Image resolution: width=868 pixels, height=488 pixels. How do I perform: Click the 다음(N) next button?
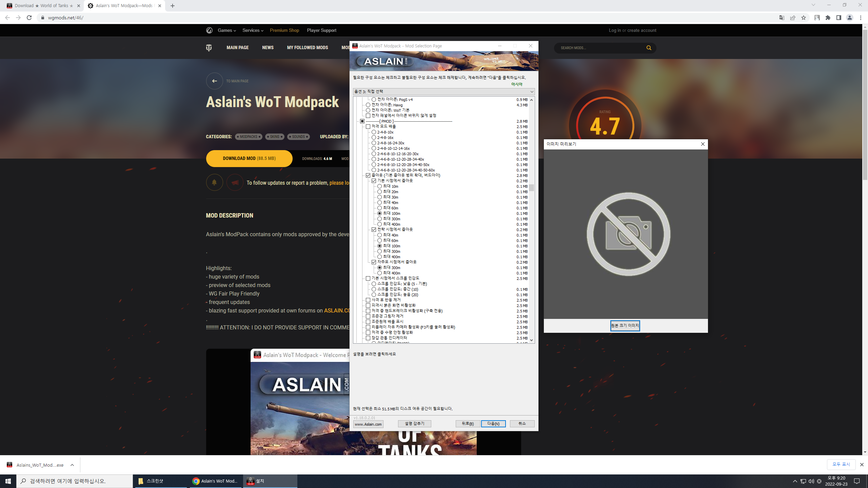(493, 424)
